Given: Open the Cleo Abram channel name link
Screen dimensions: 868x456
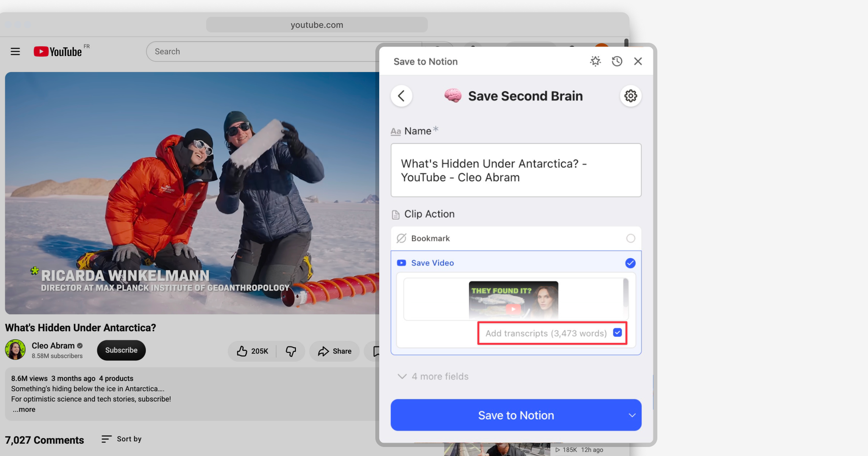Looking at the screenshot, I should (53, 346).
